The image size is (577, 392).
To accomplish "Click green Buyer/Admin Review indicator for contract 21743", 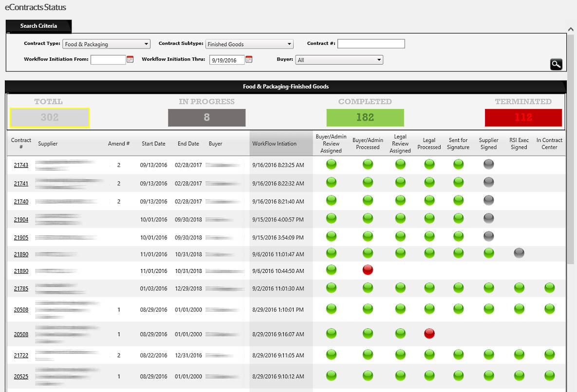I will [x=331, y=164].
